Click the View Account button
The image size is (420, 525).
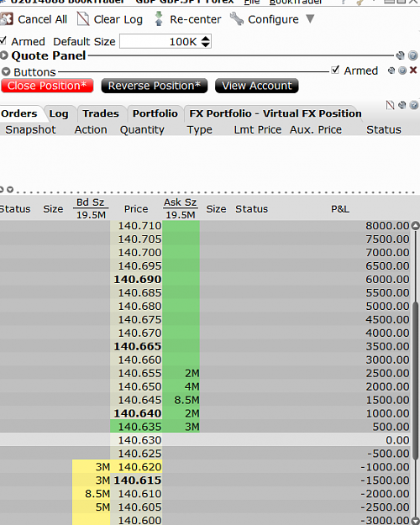[x=257, y=86]
